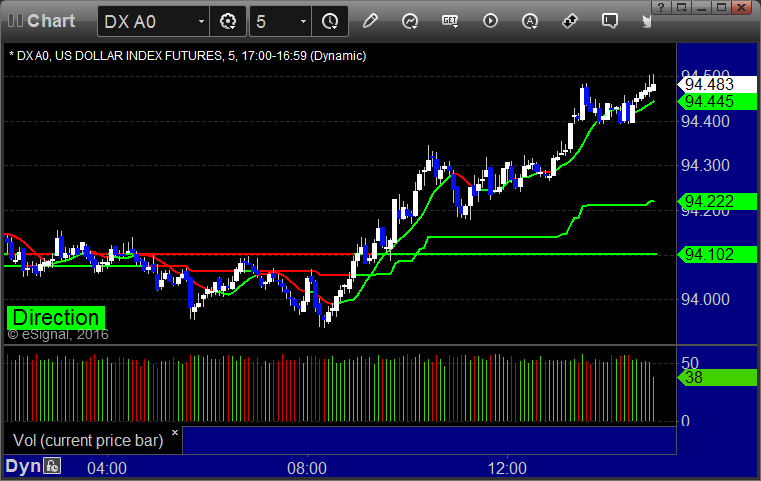Open time template clock menu
Screen dimensions: 761x481
click(x=330, y=21)
